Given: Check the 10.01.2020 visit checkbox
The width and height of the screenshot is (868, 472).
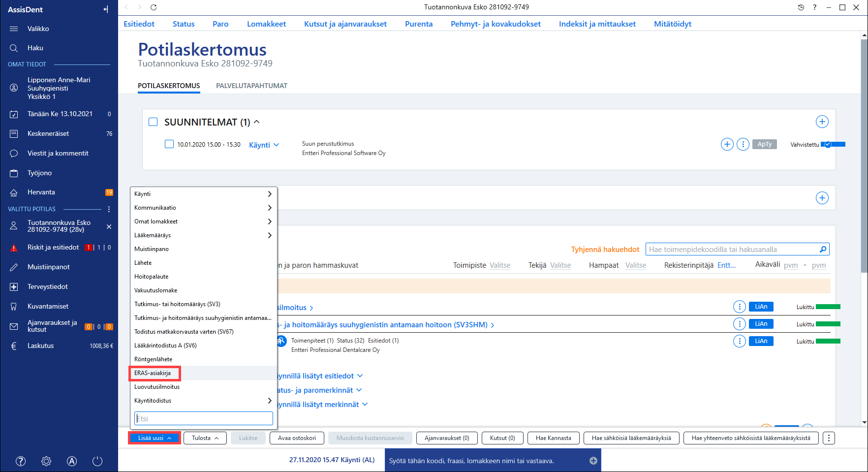Looking at the screenshot, I should tap(169, 144).
